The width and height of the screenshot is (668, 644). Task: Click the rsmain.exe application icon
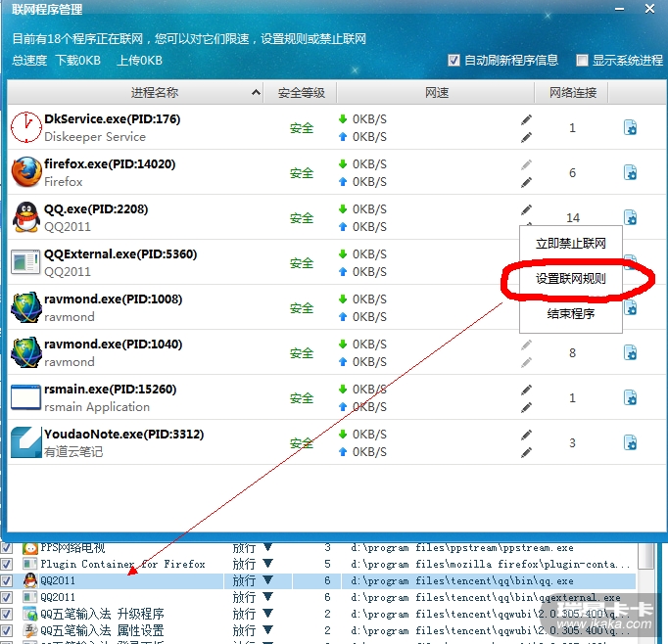(x=25, y=397)
